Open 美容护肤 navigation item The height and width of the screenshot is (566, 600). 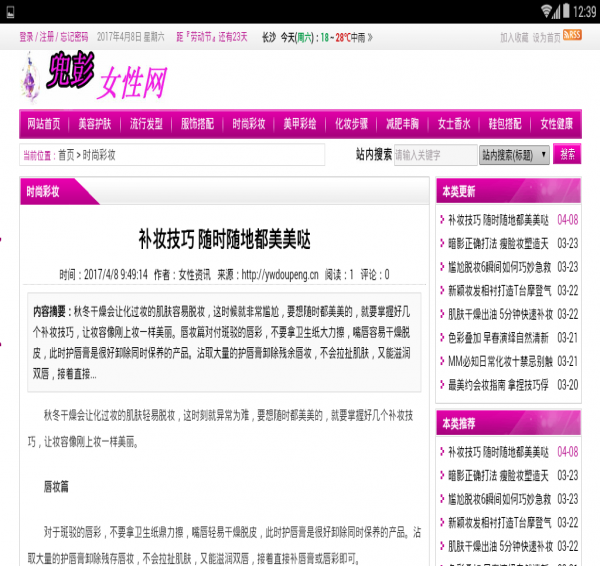95,124
